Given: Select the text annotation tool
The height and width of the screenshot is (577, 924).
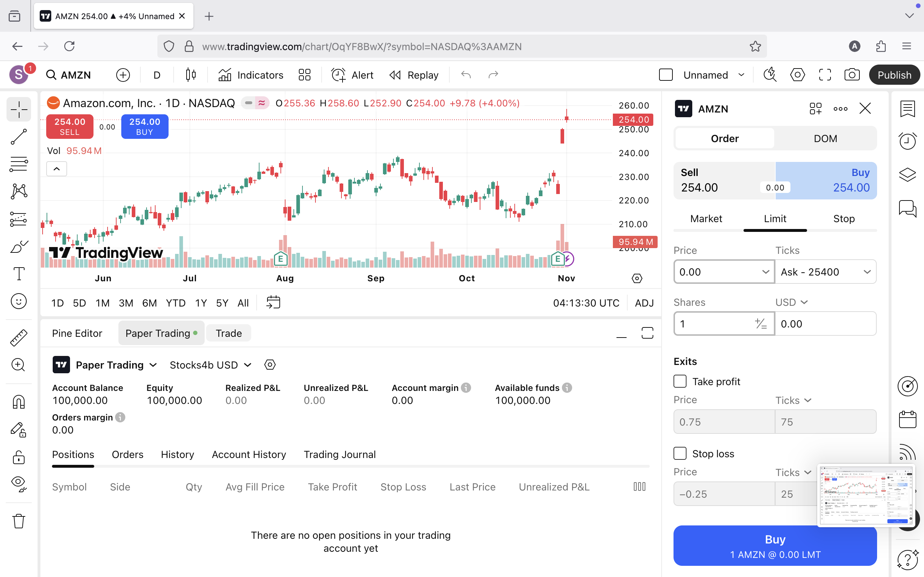Looking at the screenshot, I should [18, 274].
